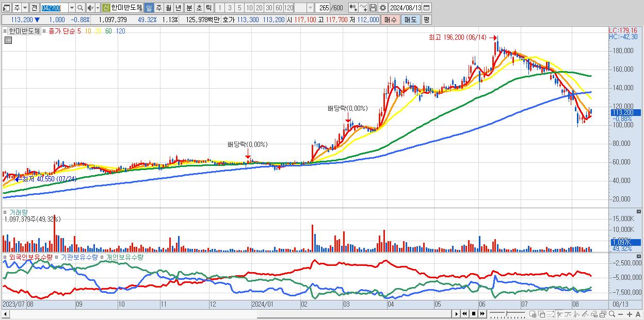The image size is (644, 320).
Task: Click fast-forward playback button
Action: pyautogui.click(x=482, y=314)
